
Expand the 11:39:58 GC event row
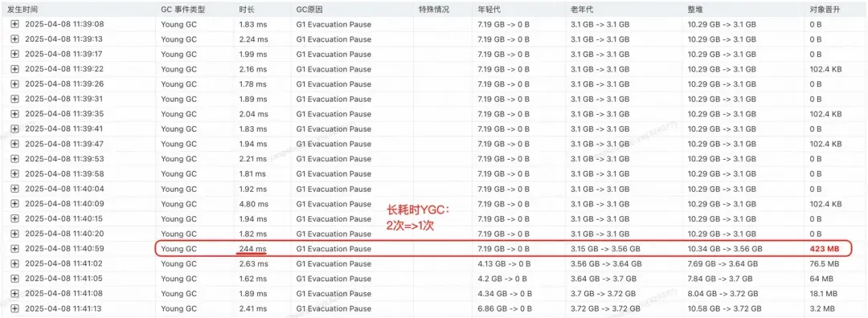coord(15,173)
